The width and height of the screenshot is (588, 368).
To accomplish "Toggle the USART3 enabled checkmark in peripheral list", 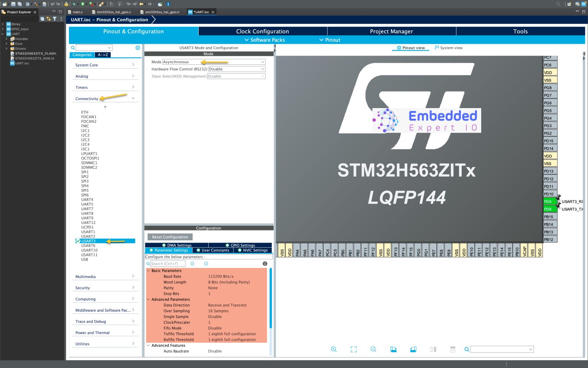I will pyautogui.click(x=78, y=241).
